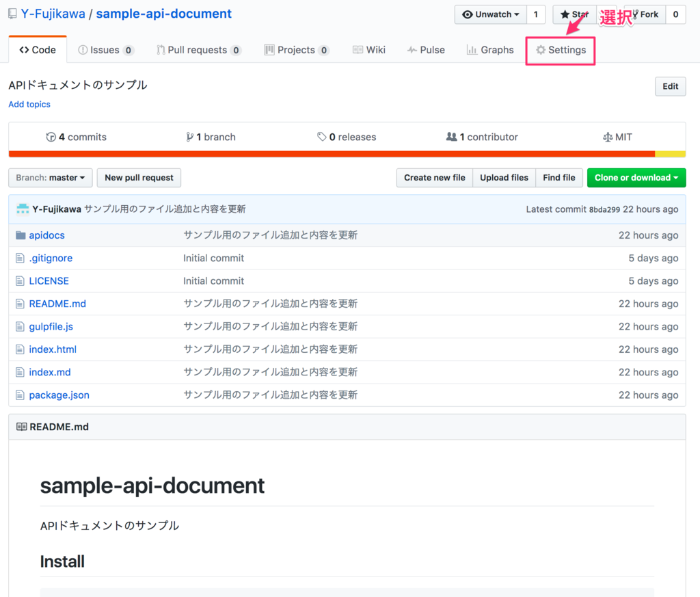Image resolution: width=700 pixels, height=597 pixels.
Task: Click Initial commit message for LICENSE
Action: (213, 281)
